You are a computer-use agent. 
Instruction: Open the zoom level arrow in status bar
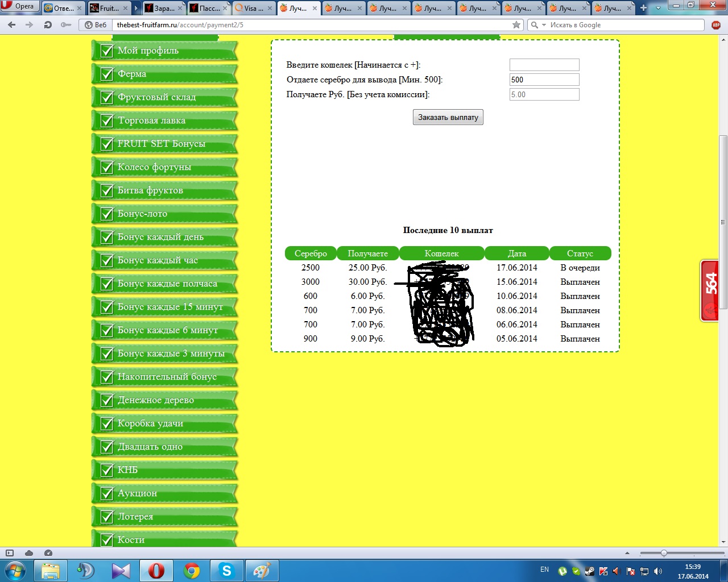click(627, 553)
